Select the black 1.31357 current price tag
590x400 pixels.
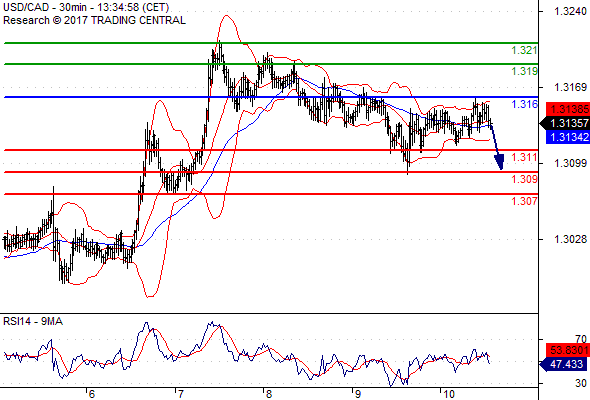[565, 123]
